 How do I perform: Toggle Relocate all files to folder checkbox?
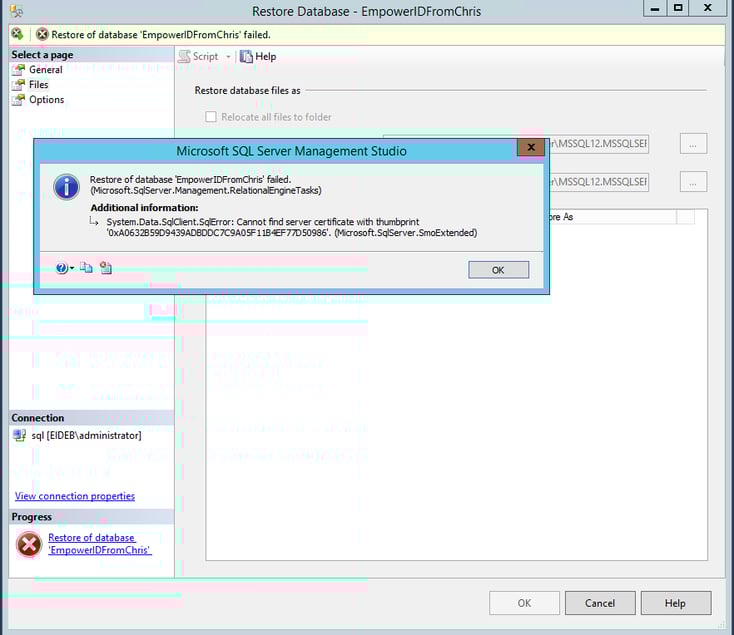211,117
